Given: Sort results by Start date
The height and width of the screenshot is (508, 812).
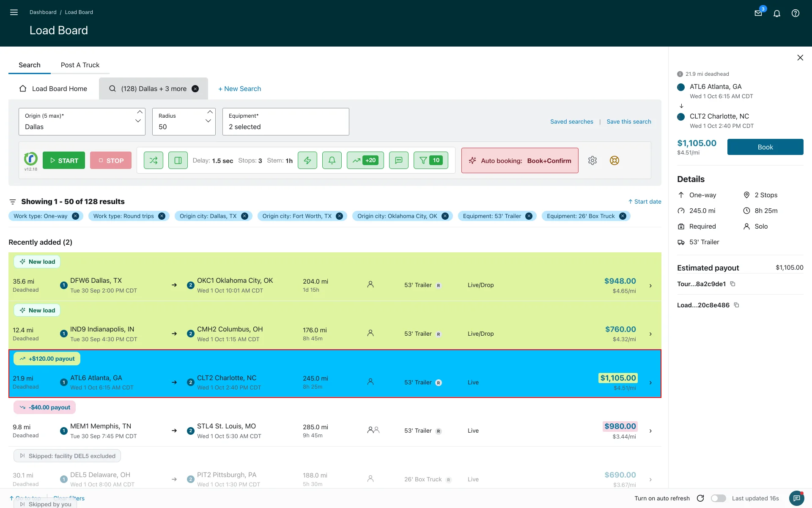Looking at the screenshot, I should [x=645, y=202].
